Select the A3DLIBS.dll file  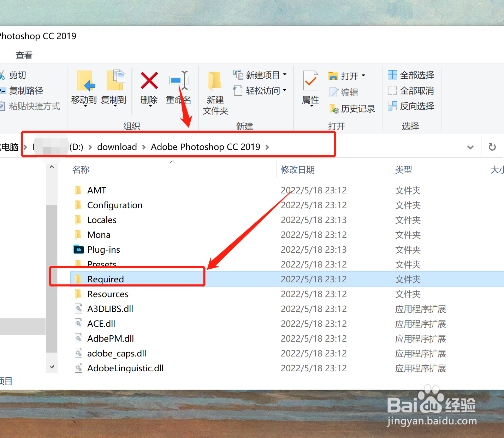[x=110, y=309]
